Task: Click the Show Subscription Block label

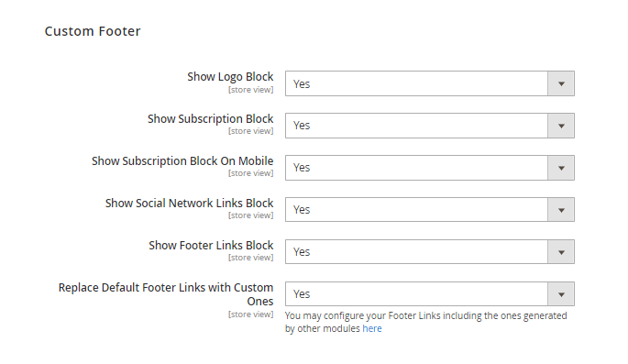Action: [x=210, y=119]
